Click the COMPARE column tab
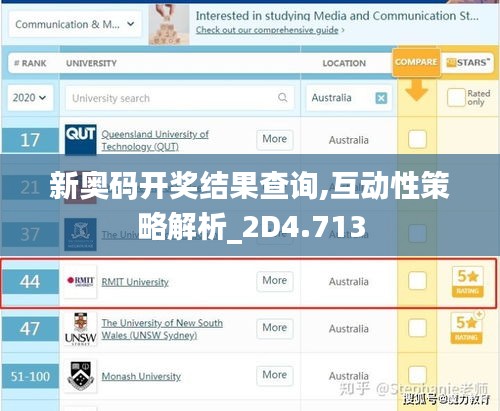The width and height of the screenshot is (500, 411). tap(416, 62)
